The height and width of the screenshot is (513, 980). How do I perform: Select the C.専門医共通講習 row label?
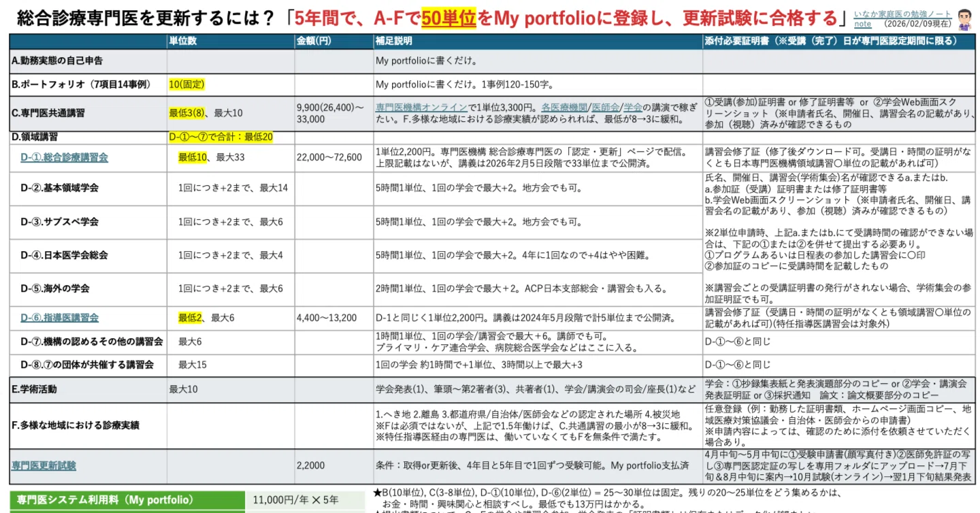tap(48, 112)
